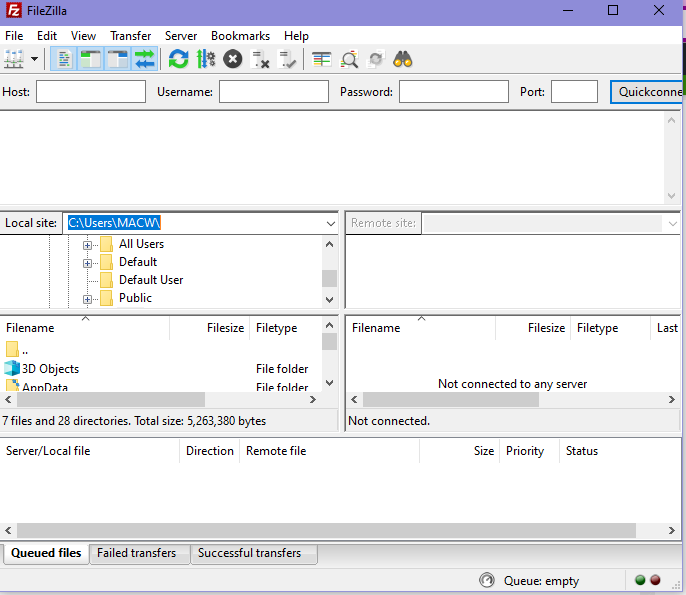
Task: Toggle synchronized browsing icon
Action: pyautogui.click(x=376, y=59)
